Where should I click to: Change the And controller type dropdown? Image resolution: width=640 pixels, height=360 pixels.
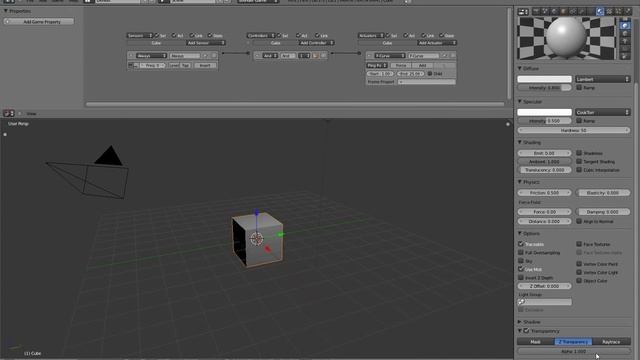tap(270, 56)
